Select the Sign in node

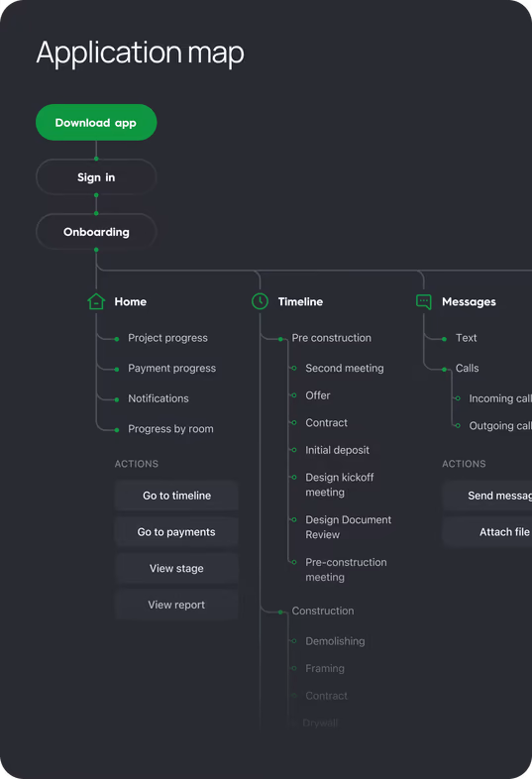[96, 177]
